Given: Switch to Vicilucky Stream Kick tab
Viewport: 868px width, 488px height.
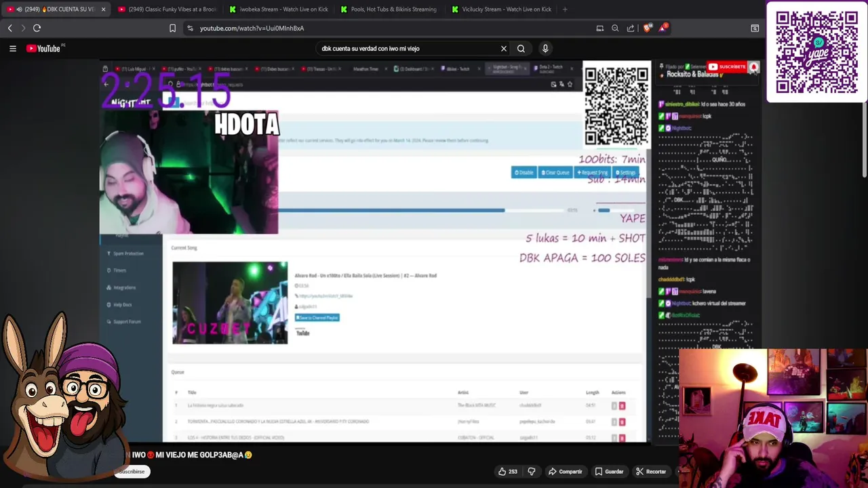Looking at the screenshot, I should pos(500,9).
